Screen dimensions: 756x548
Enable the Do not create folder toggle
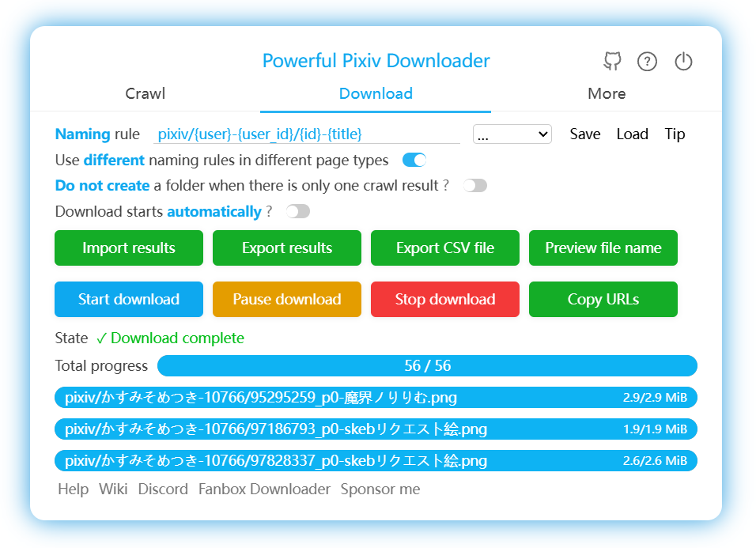point(475,186)
